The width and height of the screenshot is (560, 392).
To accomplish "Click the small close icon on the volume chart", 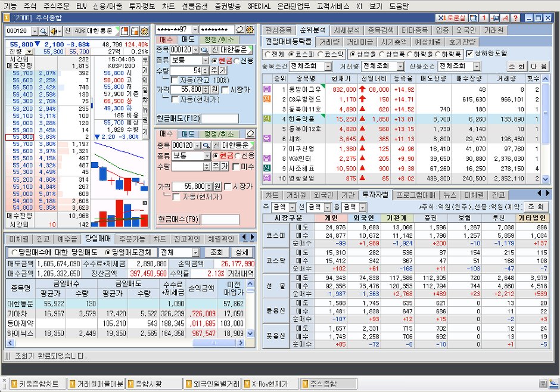I will point(145,203).
